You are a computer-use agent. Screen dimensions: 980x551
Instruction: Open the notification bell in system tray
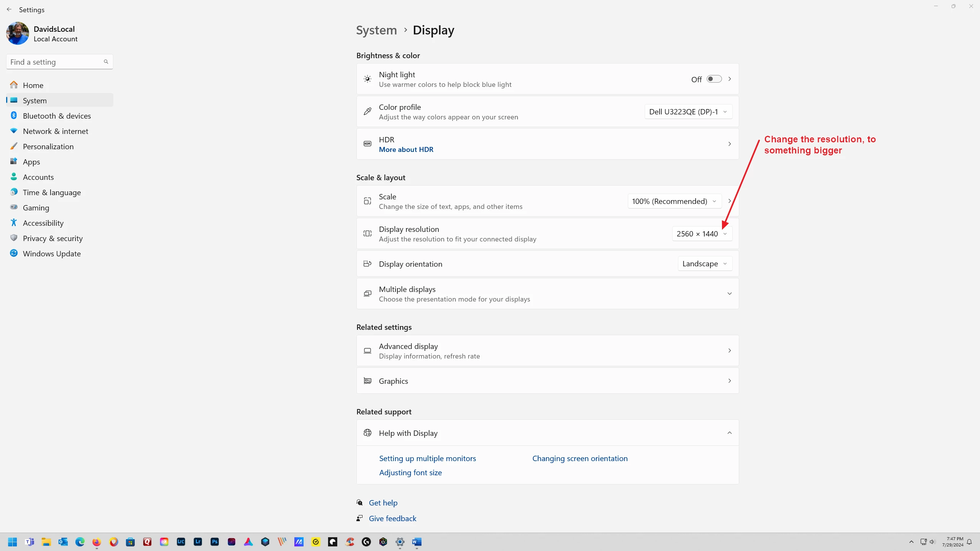[969, 542]
